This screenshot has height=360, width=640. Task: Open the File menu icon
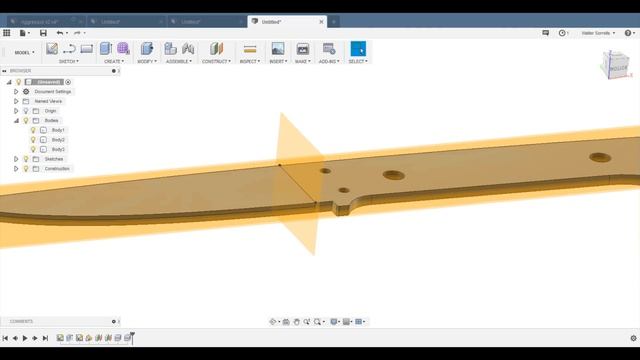23,33
